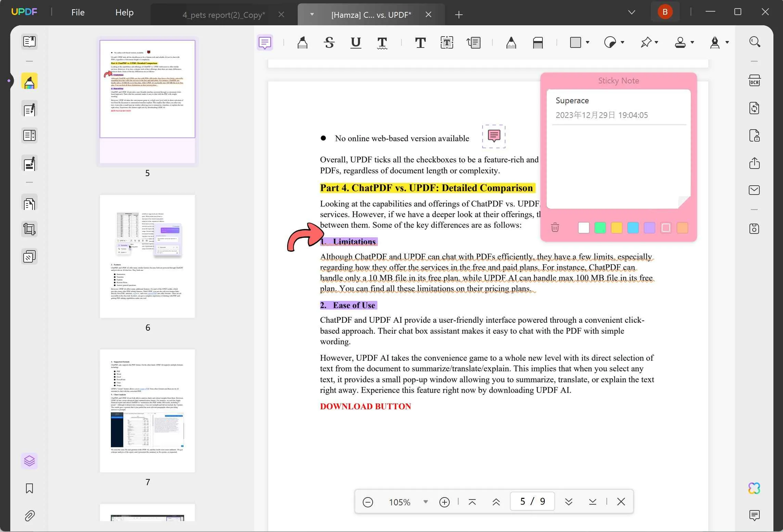Click page 6 thumbnail in sidebar
The height and width of the screenshot is (532, 783).
coord(147,256)
